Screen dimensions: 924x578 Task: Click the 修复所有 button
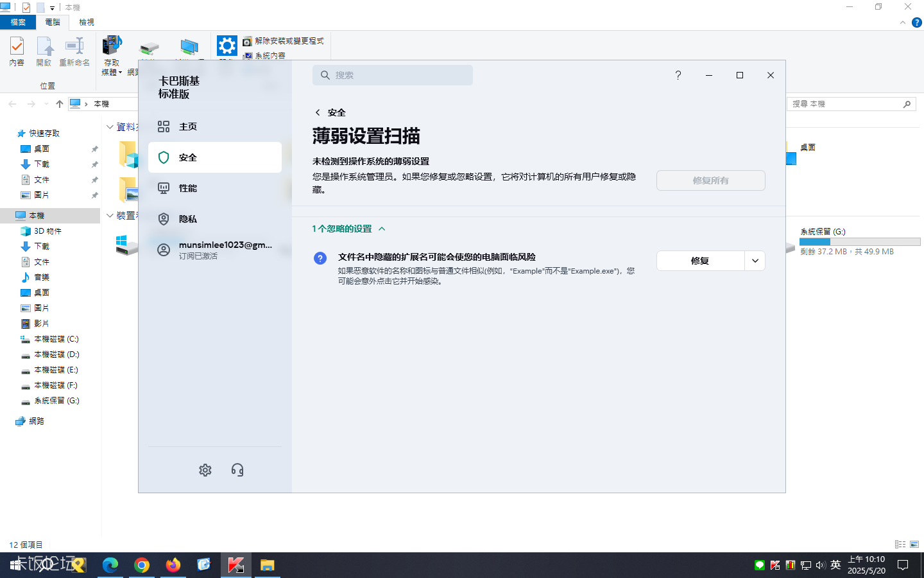click(x=711, y=180)
